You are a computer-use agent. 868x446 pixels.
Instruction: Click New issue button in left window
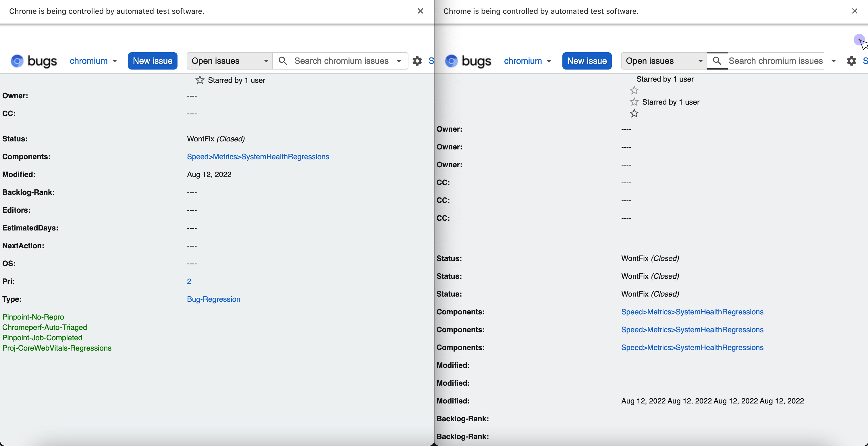153,61
